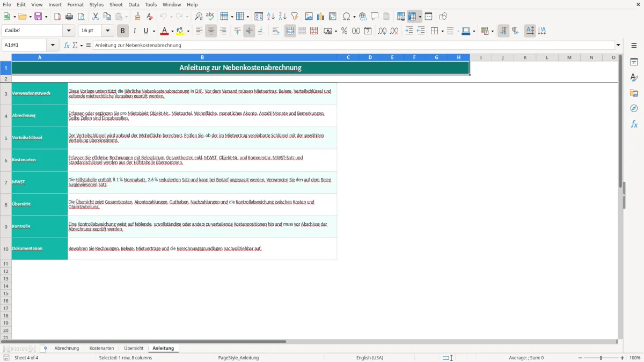
Task: Sort descending with the Z-A icon
Action: pyautogui.click(x=283, y=17)
